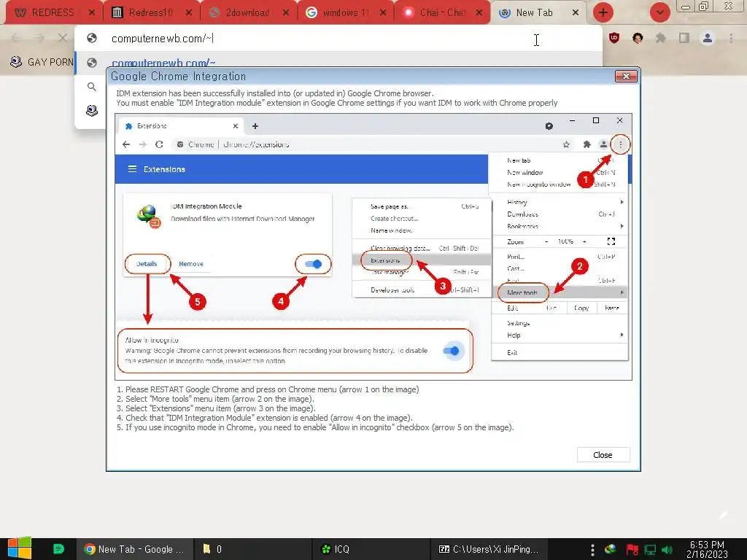Close the Google Chrome Integration dialog with X
Image resolution: width=747 pixels, height=560 pixels.
(x=626, y=76)
